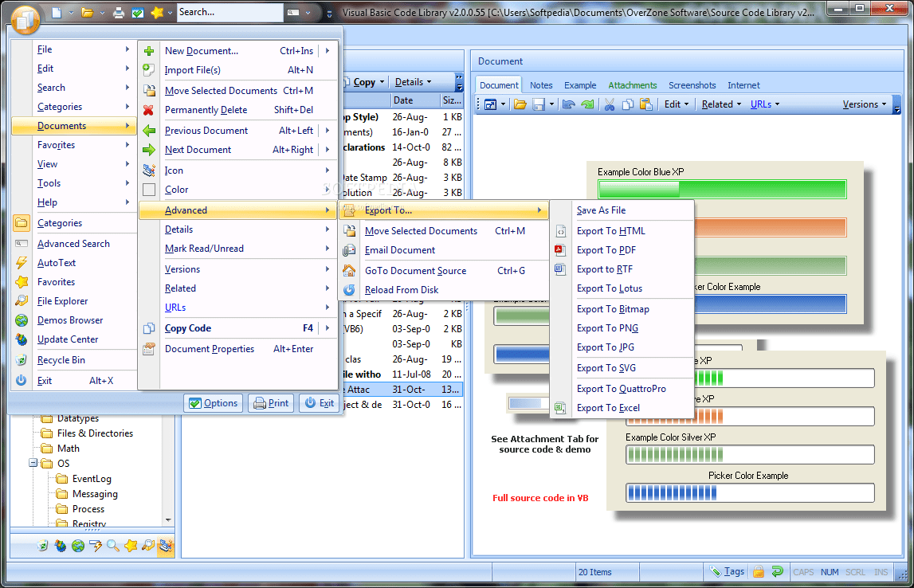The image size is (914, 588).
Task: Click the Exit button below the menu
Action: coord(319,403)
